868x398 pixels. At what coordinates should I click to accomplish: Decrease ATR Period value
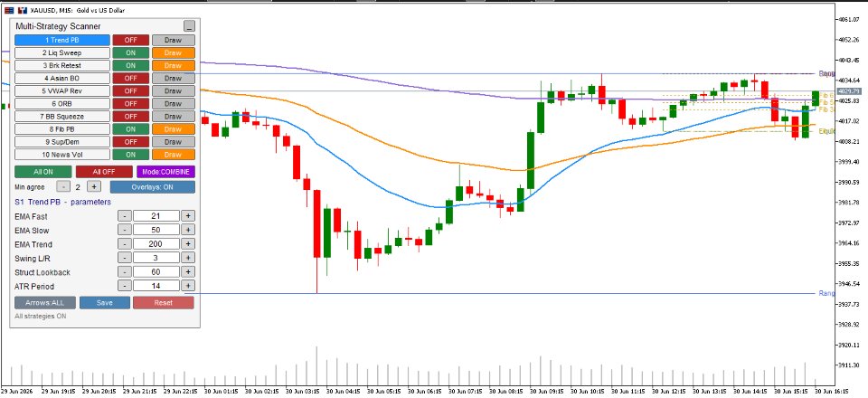coord(125,286)
